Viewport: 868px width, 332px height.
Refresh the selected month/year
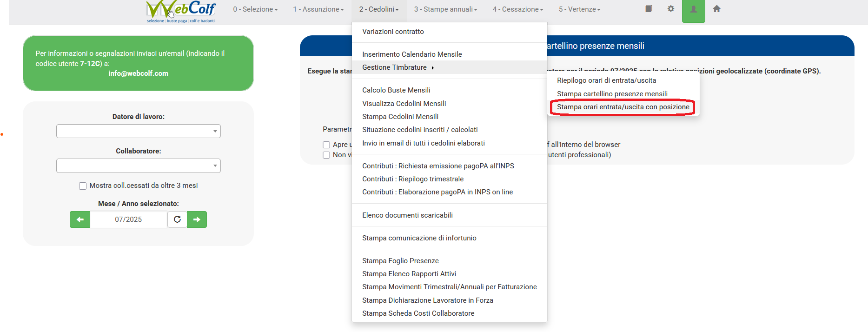177,219
